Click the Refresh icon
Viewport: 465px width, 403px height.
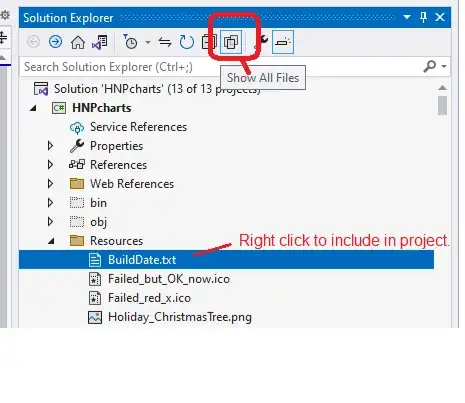coord(186,42)
